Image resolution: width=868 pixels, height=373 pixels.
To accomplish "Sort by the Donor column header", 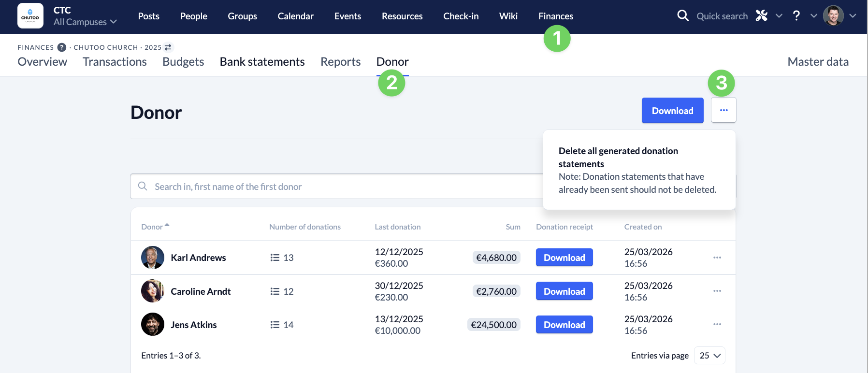I will point(155,227).
